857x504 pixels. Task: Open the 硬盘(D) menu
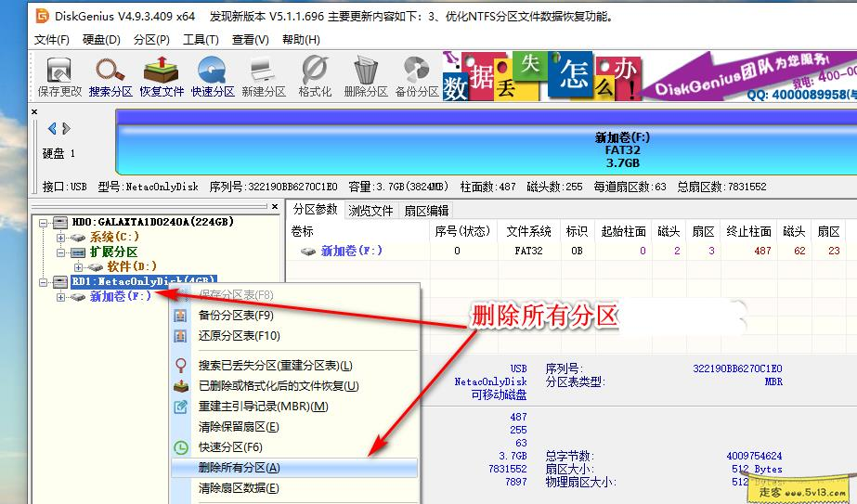tap(101, 39)
